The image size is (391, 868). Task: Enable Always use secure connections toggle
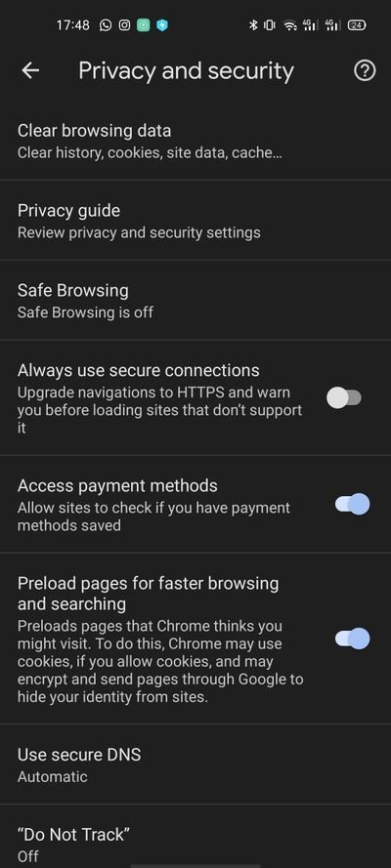(344, 397)
